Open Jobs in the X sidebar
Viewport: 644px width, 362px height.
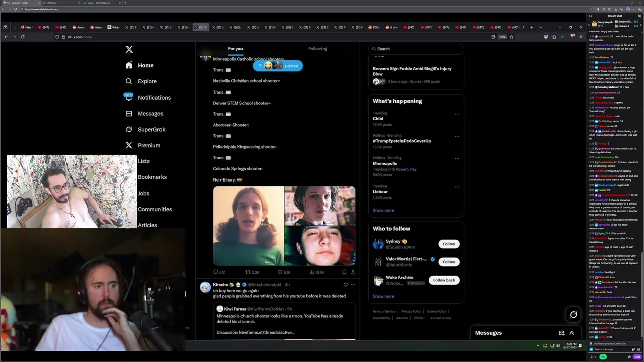(143, 193)
